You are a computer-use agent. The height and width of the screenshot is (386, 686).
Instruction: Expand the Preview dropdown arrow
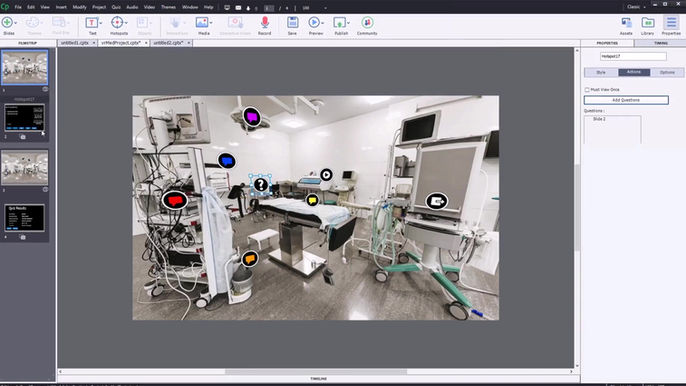[x=322, y=23]
